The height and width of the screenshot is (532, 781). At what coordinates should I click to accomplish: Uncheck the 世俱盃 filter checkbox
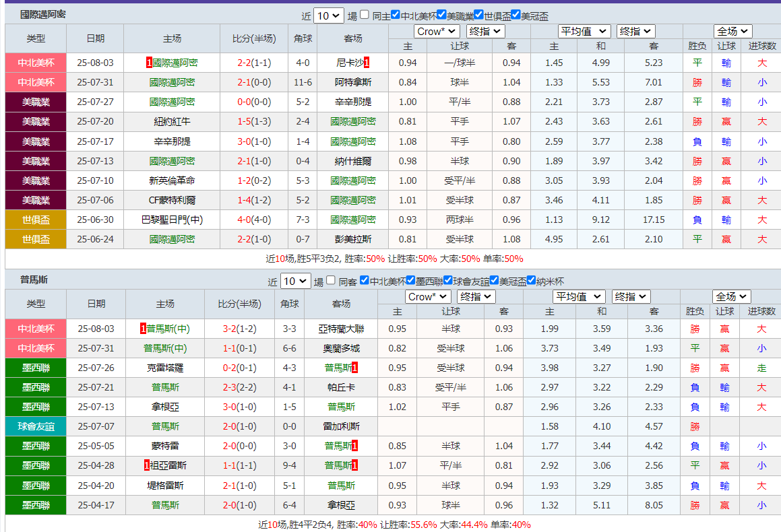click(x=478, y=14)
